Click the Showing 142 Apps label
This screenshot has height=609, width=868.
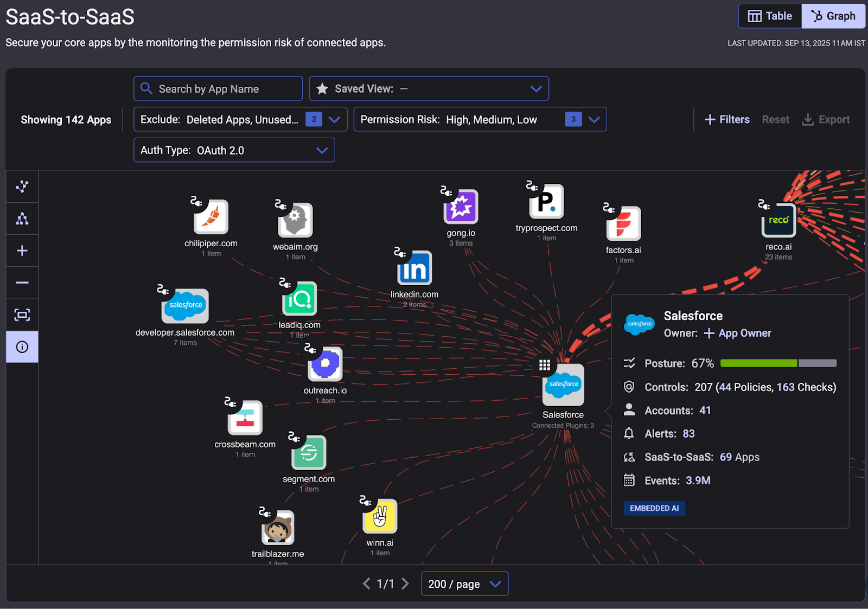tap(66, 119)
